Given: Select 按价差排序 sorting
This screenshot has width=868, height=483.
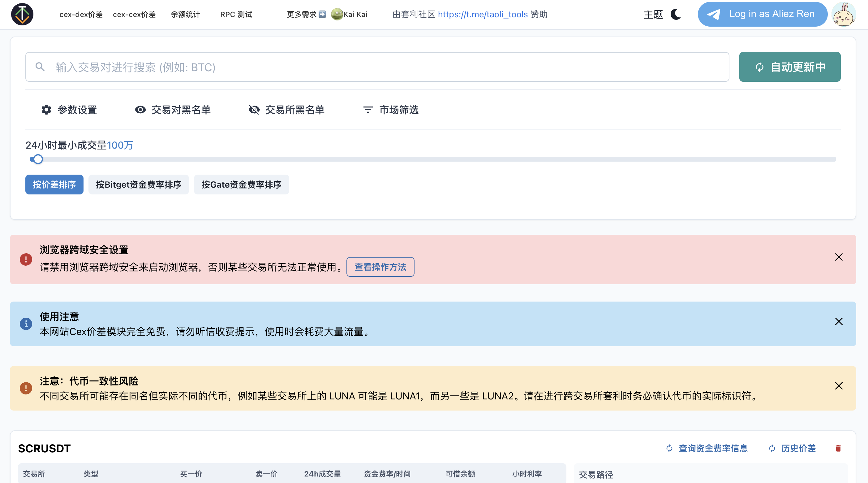Looking at the screenshot, I should [x=54, y=185].
